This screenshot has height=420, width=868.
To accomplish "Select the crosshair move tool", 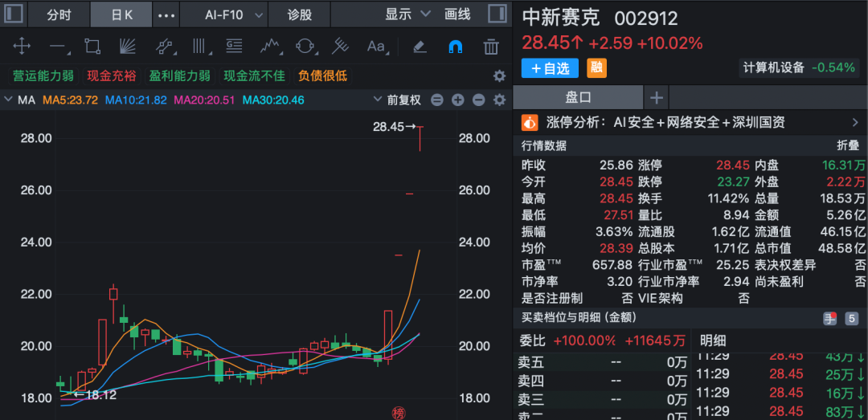I will click(x=22, y=46).
